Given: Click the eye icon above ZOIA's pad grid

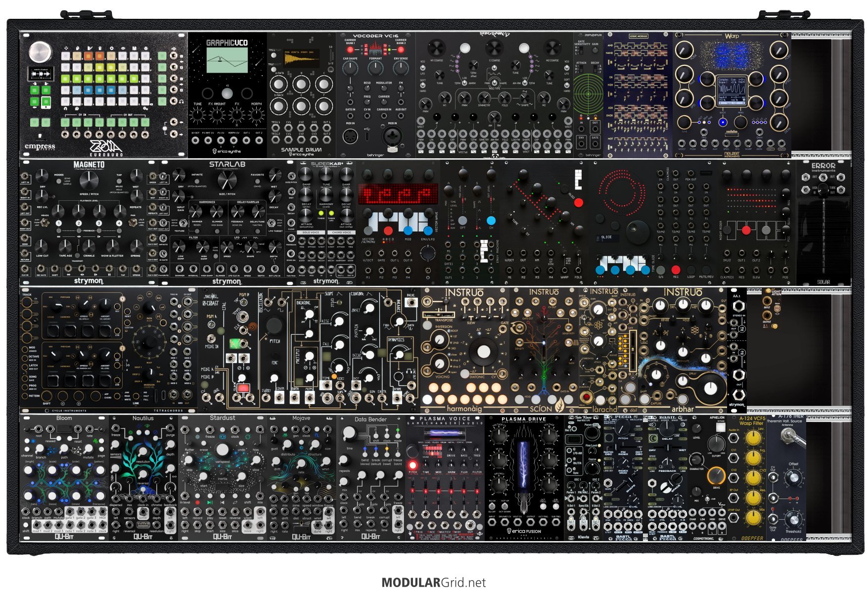Looking at the screenshot, I should click(122, 48).
